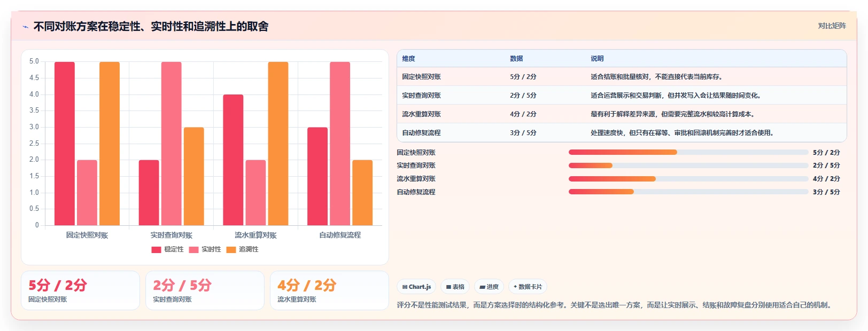Click the 实时查询对账 progress row label
This screenshot has height=331, width=868.
coord(416,165)
